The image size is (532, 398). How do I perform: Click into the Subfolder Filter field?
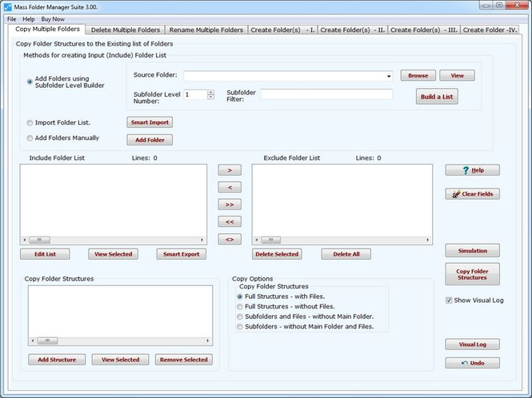click(326, 94)
